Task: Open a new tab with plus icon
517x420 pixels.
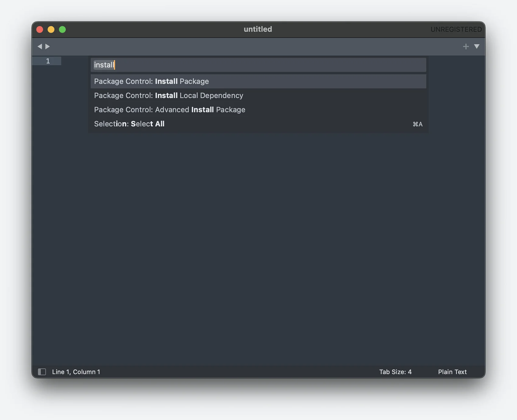Action: tap(466, 47)
